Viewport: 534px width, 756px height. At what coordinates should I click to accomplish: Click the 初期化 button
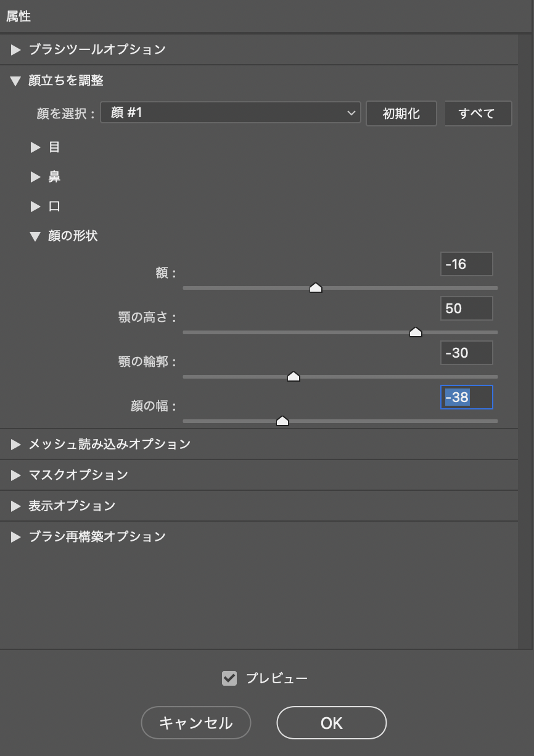click(401, 113)
